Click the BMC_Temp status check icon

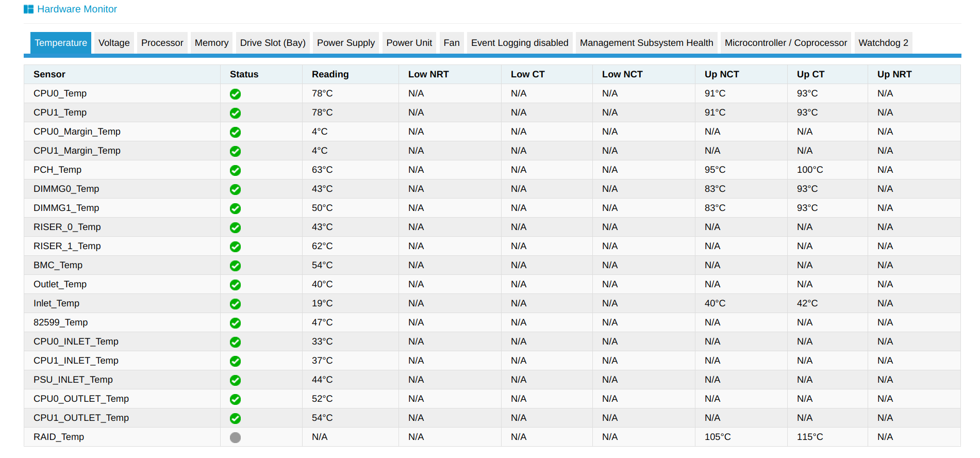pyautogui.click(x=235, y=266)
